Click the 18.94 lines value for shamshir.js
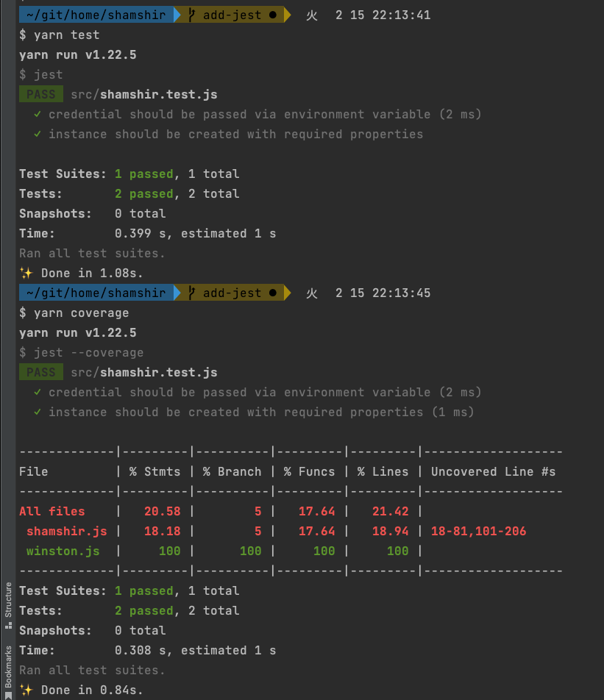The width and height of the screenshot is (604, 700). 391,531
